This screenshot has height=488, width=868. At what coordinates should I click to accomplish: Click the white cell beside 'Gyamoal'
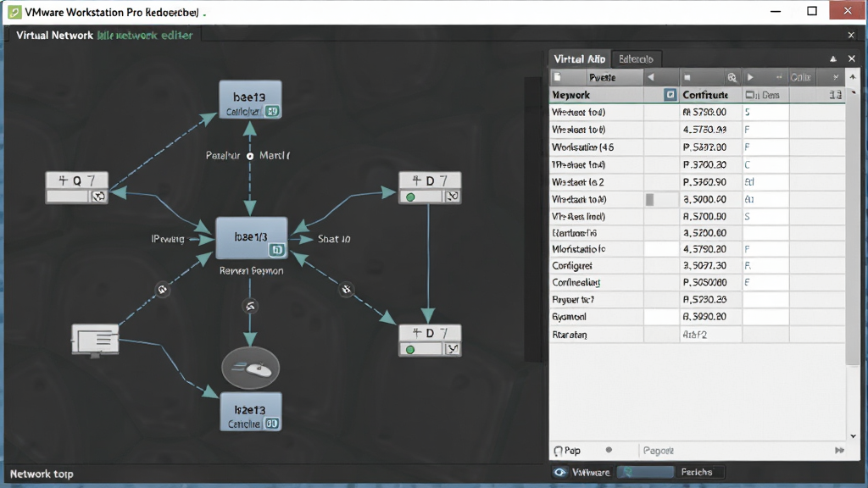click(x=661, y=317)
